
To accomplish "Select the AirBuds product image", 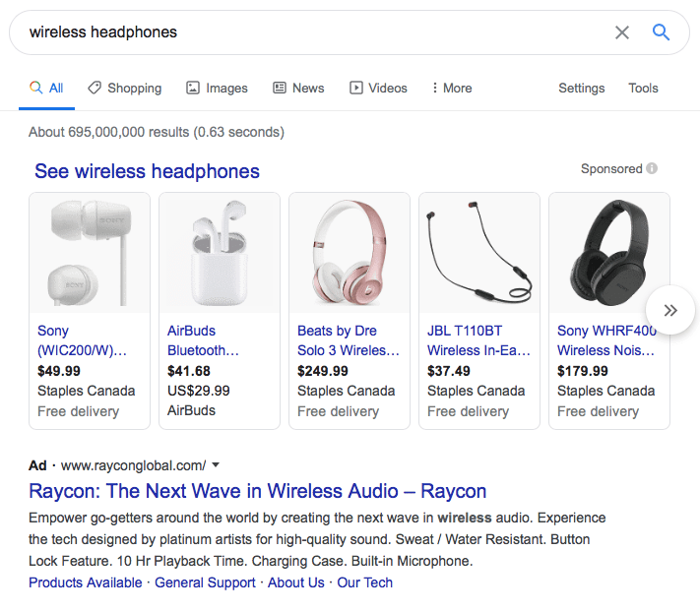I will click(220, 254).
